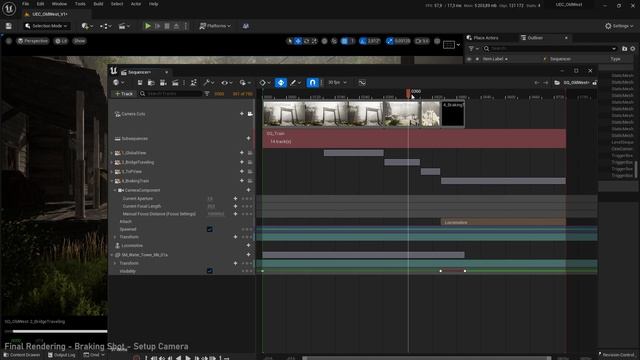The width and height of the screenshot is (640, 360).
Task: Collapse the SM_Water_Tower track
Action: [112, 255]
